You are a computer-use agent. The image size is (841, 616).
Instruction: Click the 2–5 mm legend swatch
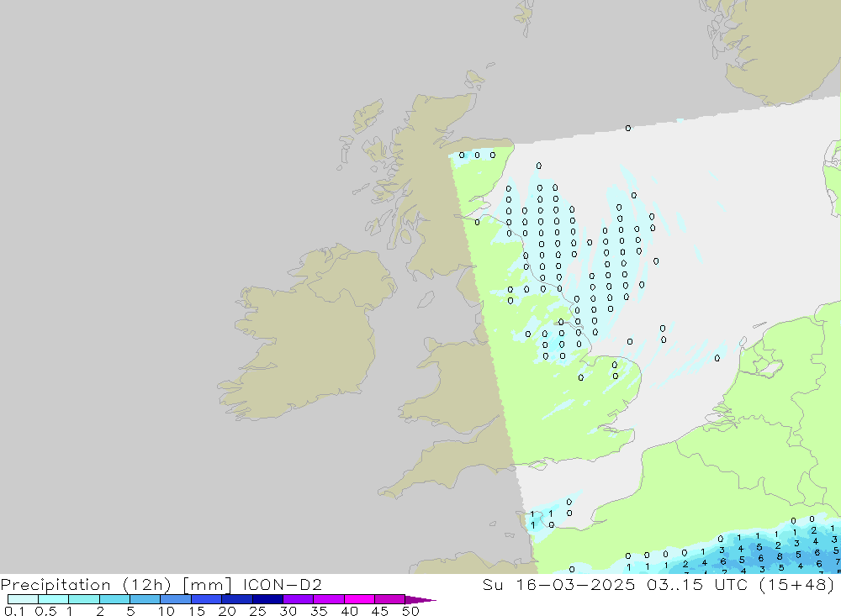click(114, 599)
